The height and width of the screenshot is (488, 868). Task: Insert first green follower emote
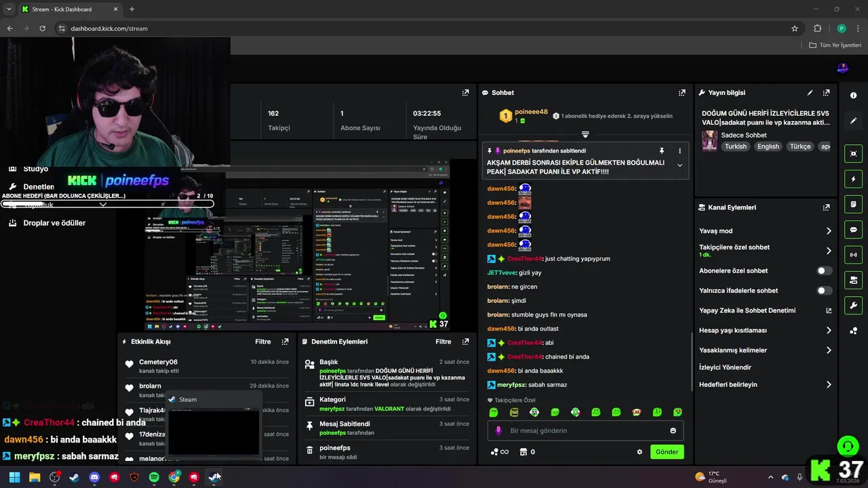point(494,412)
